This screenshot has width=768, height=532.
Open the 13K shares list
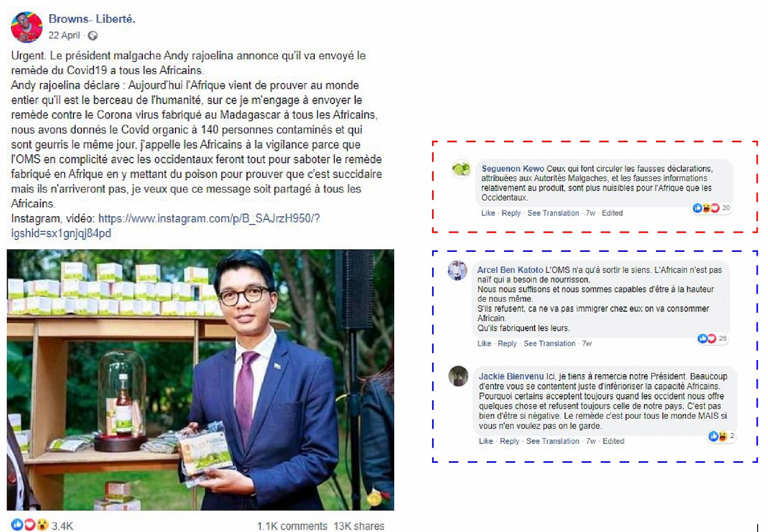tap(359, 526)
